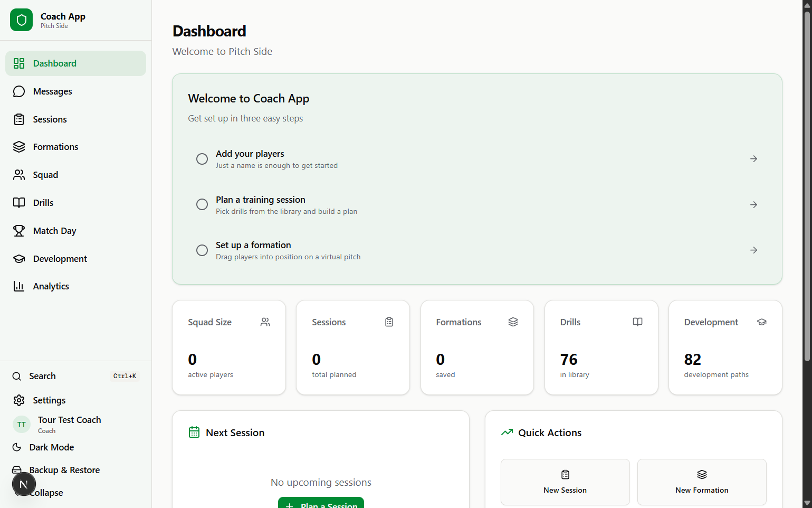Click the Squad Size card title

click(x=210, y=322)
